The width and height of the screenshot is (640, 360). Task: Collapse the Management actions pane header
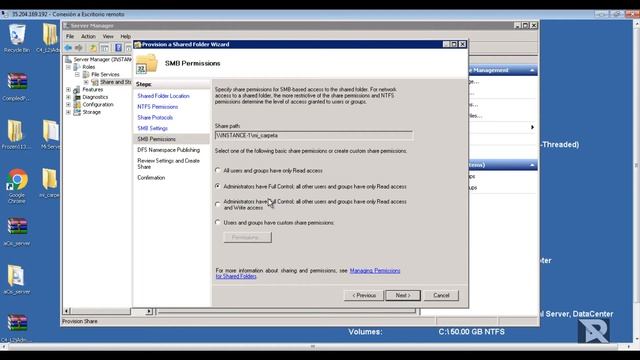tap(532, 70)
